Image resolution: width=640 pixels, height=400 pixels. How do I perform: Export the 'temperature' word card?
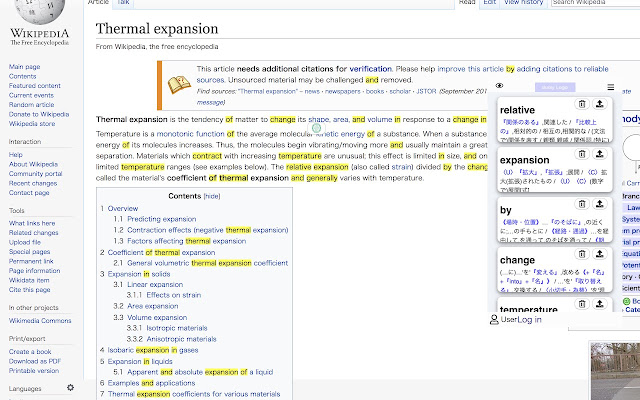tap(600, 304)
